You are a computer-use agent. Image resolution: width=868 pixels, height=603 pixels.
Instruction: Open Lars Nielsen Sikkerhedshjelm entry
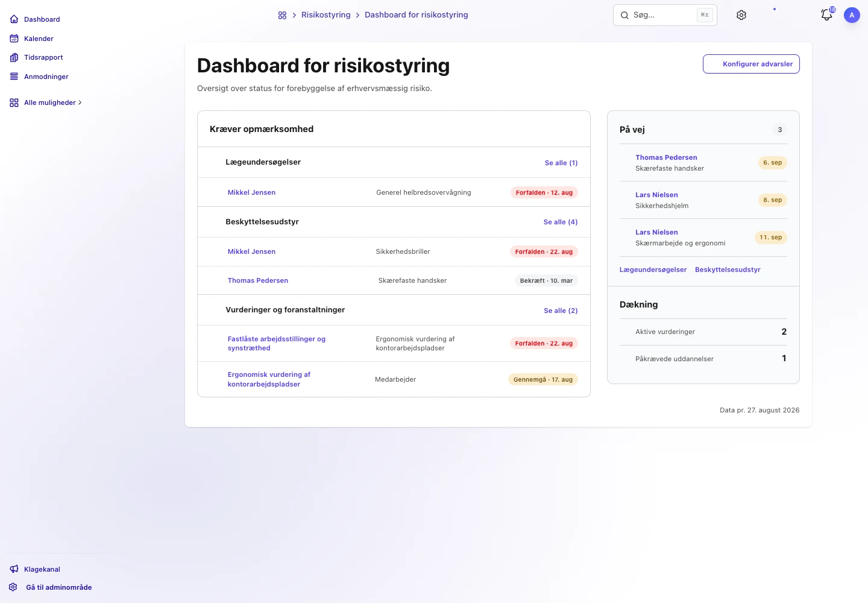pyautogui.click(x=656, y=195)
